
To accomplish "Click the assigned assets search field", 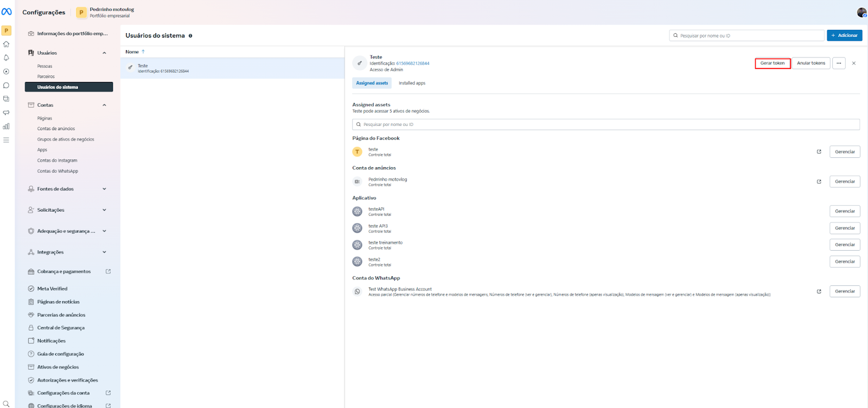I will [x=605, y=125].
